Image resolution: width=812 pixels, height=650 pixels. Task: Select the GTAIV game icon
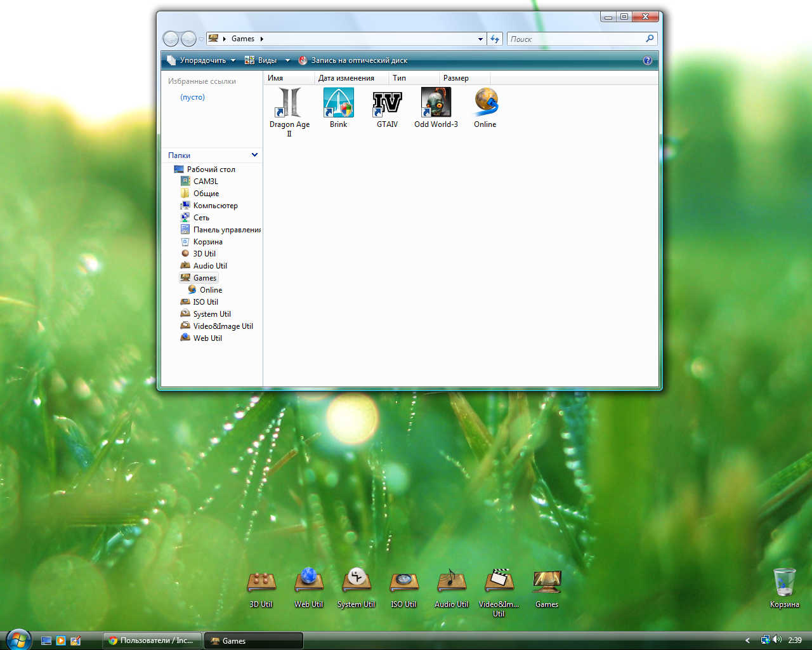(387, 104)
